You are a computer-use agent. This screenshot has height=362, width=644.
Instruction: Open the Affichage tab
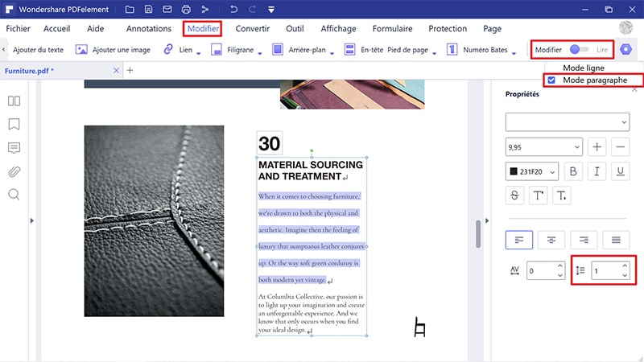tap(338, 28)
